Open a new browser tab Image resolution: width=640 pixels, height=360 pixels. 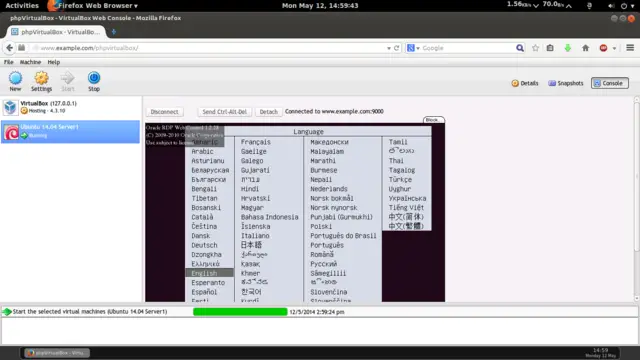114,32
